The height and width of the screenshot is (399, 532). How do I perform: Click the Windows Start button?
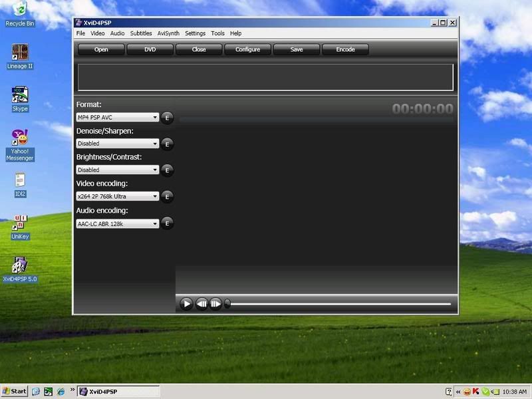14,391
